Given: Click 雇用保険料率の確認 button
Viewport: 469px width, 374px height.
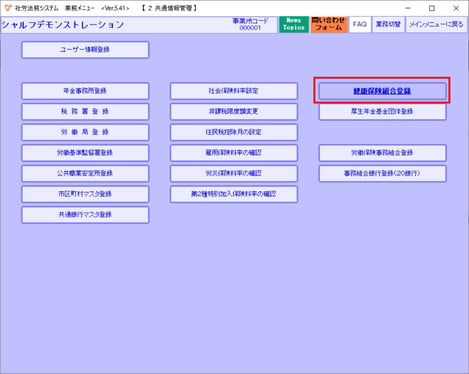Looking at the screenshot, I should 234,153.
